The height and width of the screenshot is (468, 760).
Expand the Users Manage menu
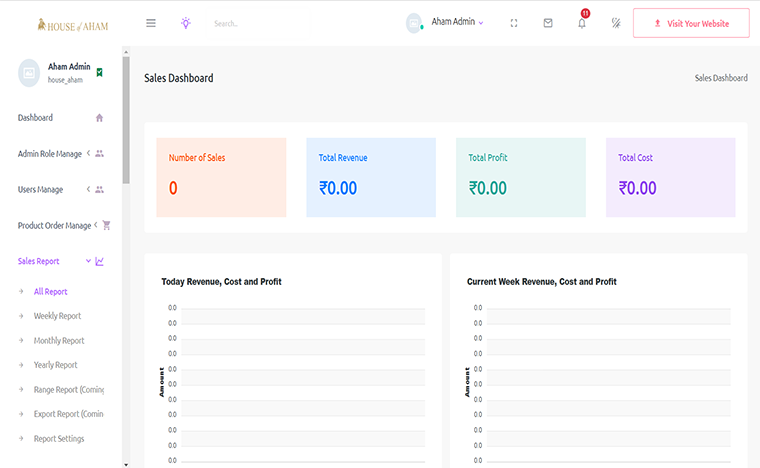click(61, 189)
